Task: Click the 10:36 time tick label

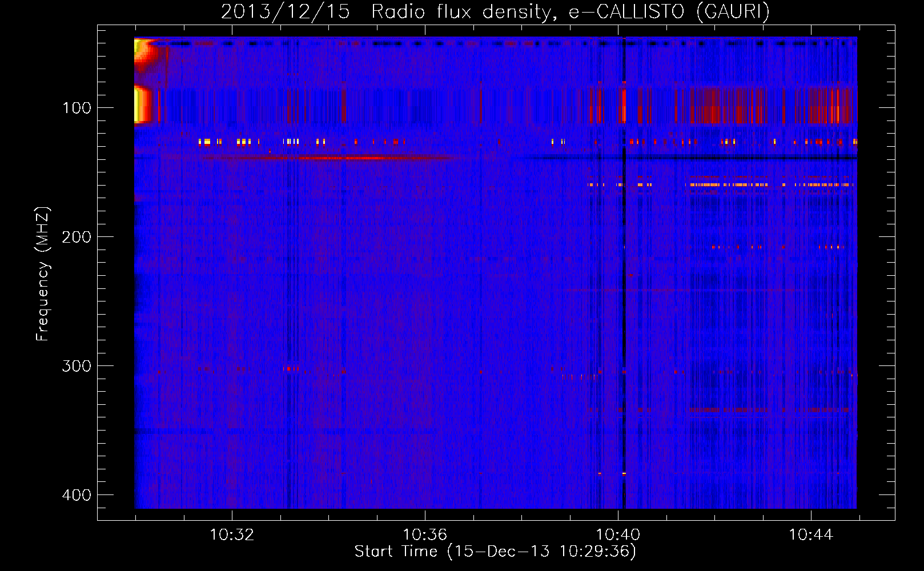Action: point(425,535)
